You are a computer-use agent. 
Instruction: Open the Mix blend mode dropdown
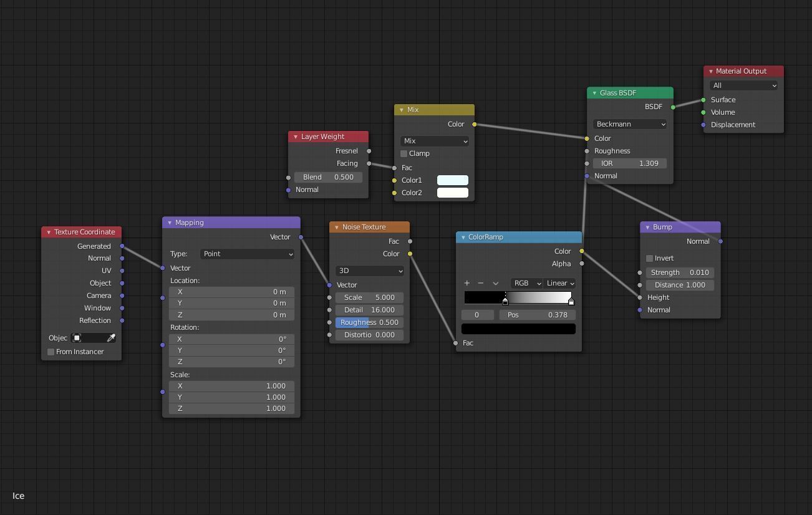[434, 141]
